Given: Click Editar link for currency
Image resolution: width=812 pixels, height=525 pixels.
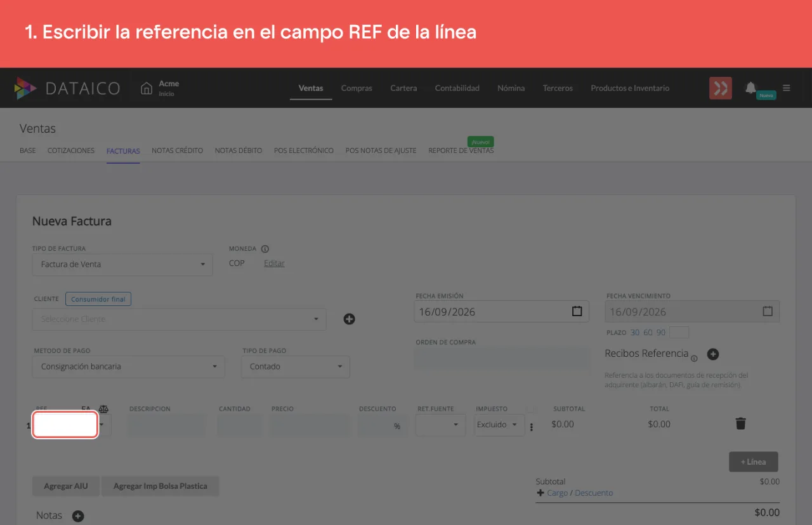Looking at the screenshot, I should click(x=274, y=263).
